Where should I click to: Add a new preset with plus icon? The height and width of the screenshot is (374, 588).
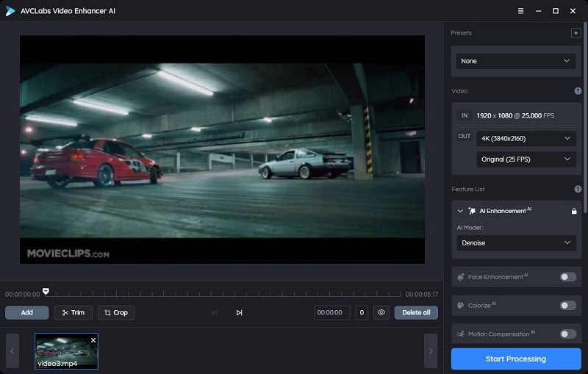(x=576, y=33)
